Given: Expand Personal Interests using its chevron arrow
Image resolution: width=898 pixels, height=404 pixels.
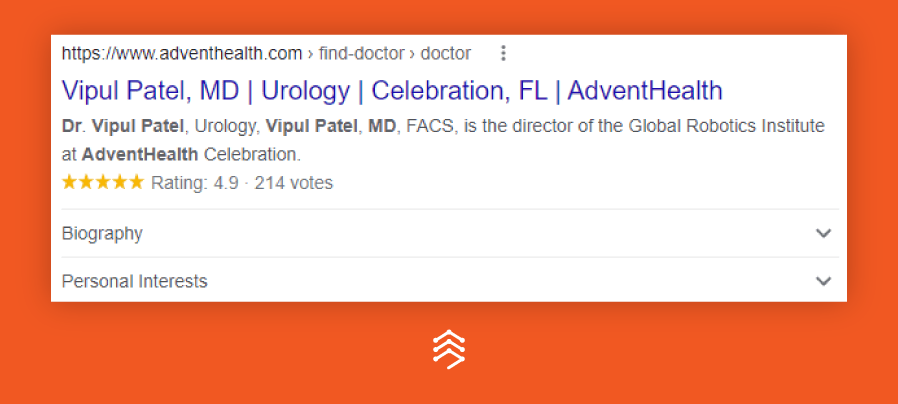Looking at the screenshot, I should (824, 281).
